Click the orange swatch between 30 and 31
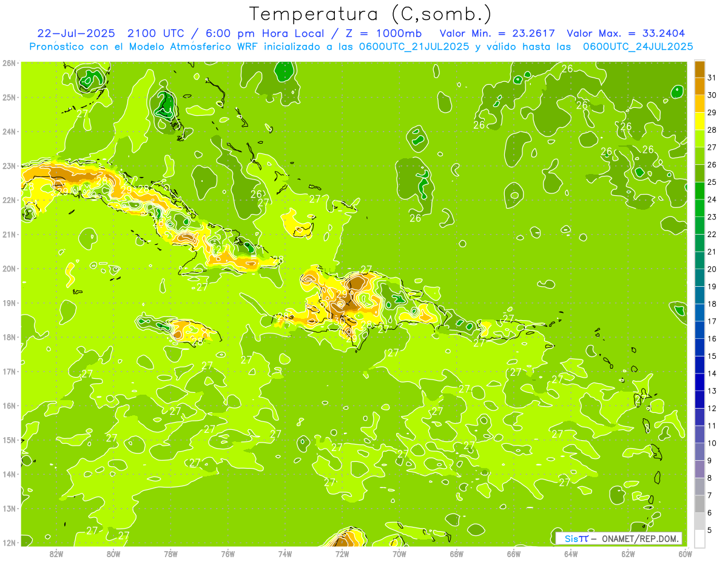The image size is (728, 562). (x=699, y=86)
